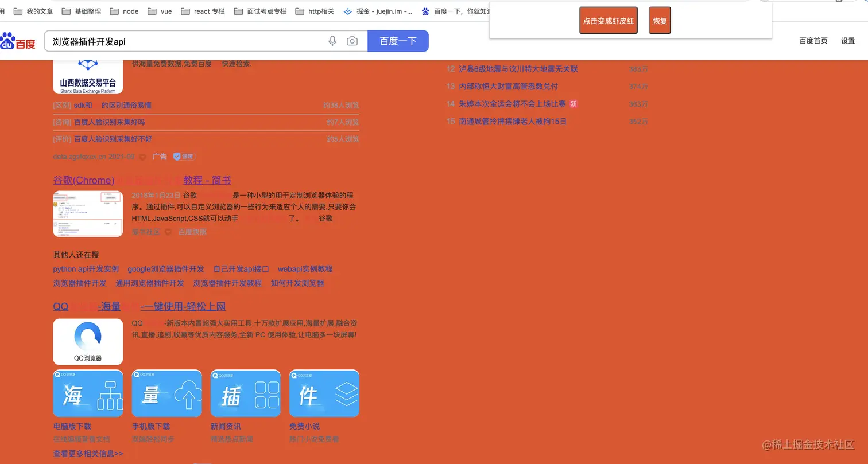Open the 面试考点专栏 bookmark folder
The height and width of the screenshot is (464, 868).
pyautogui.click(x=260, y=11)
